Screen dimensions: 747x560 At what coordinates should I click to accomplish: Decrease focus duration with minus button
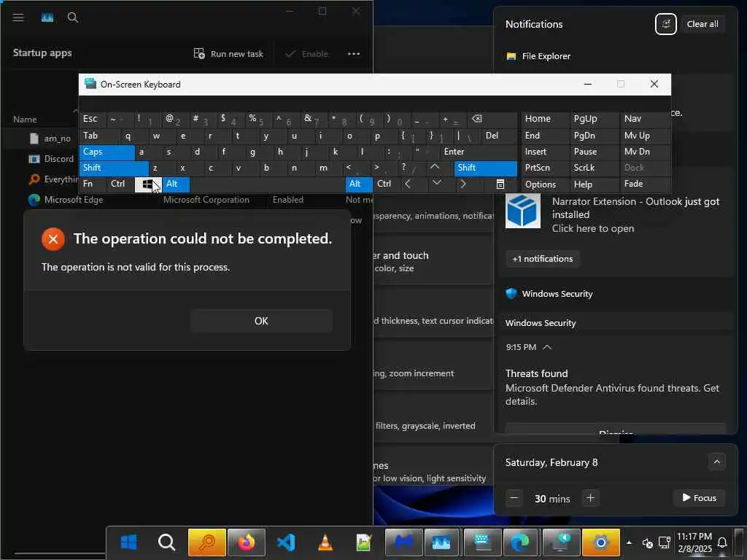(x=514, y=498)
